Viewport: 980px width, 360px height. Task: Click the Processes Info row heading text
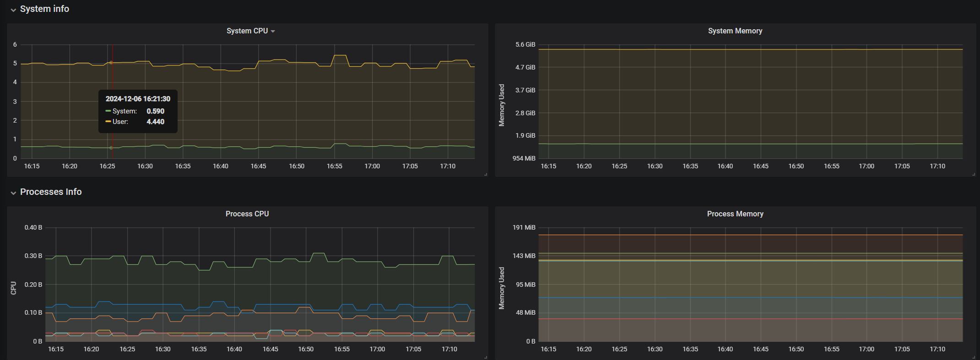point(51,192)
